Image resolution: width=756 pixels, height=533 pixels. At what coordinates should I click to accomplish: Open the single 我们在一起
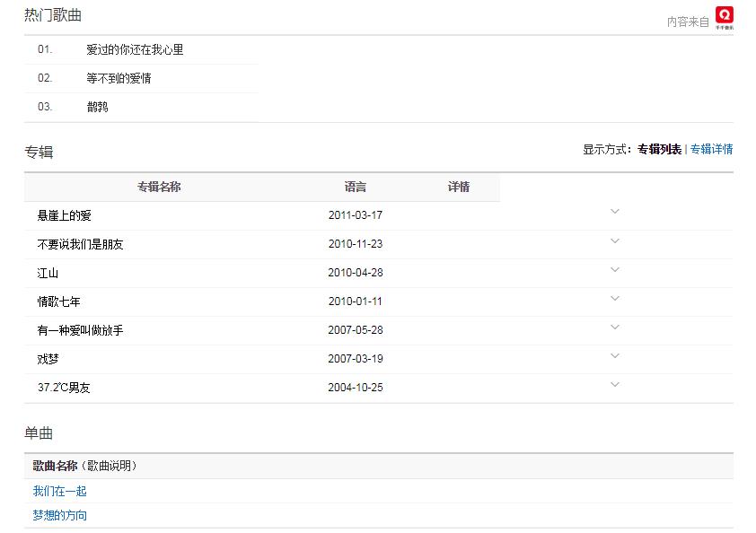tap(60, 492)
